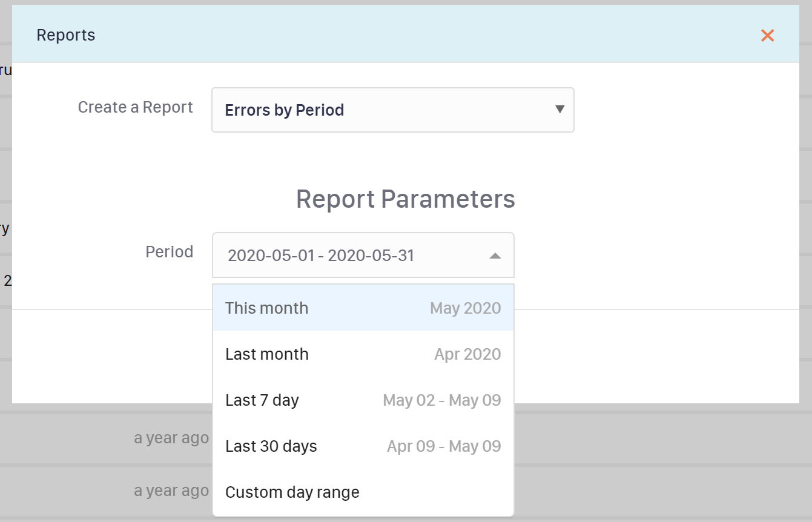Click the Apr 09 - May 09 range hint

click(444, 446)
